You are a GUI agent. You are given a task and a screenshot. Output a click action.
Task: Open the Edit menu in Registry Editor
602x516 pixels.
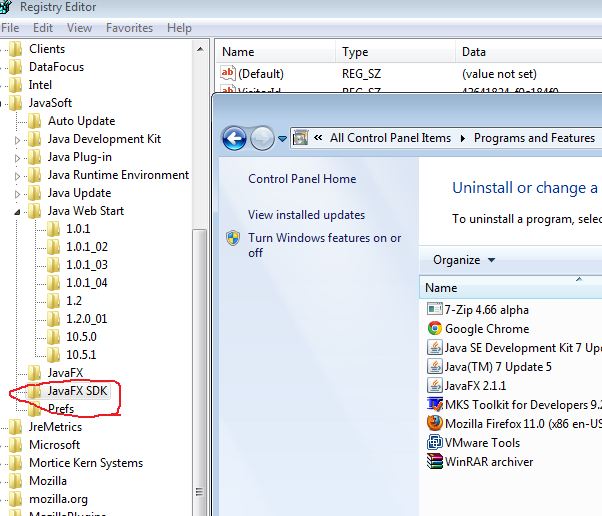[43, 28]
